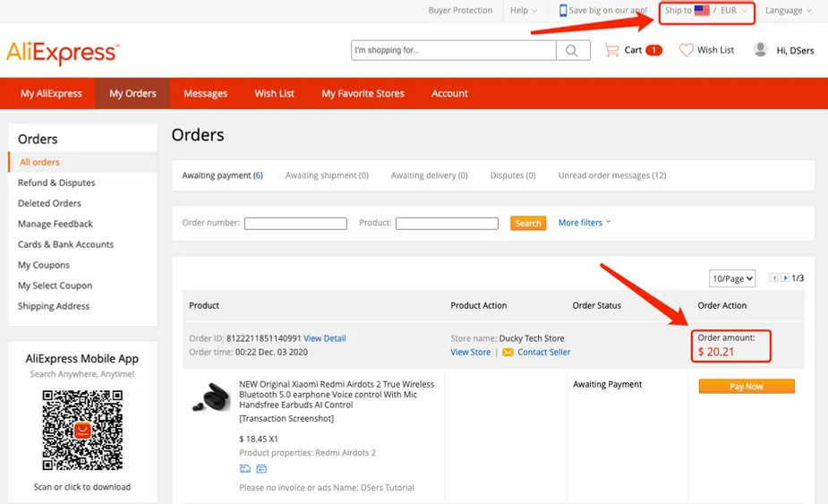Click the Wish List heart icon

click(x=686, y=50)
